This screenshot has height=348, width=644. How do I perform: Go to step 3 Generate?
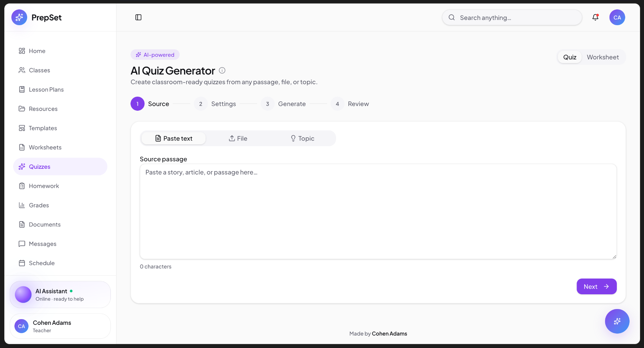283,104
